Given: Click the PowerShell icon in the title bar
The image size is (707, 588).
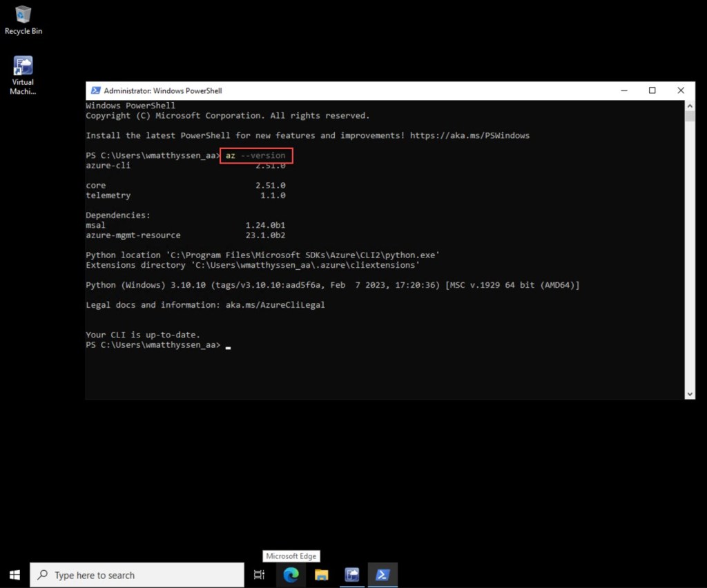Looking at the screenshot, I should (95, 90).
